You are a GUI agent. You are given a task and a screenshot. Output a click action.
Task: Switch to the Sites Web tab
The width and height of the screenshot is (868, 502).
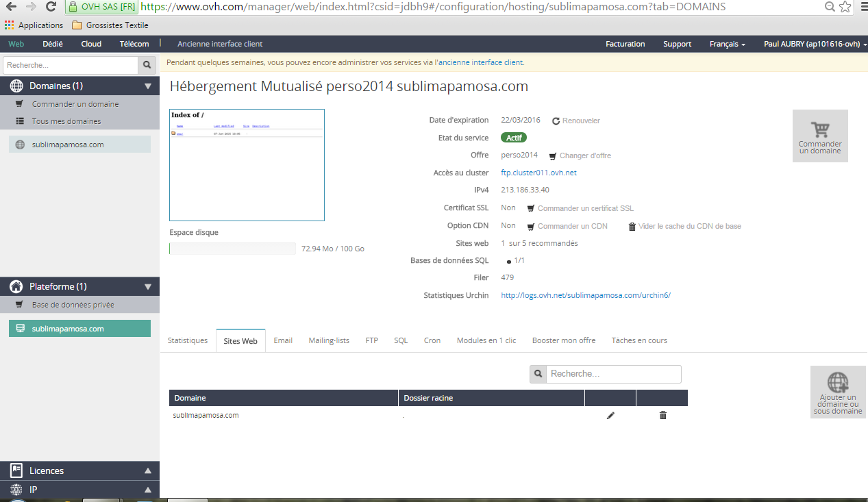[240, 341]
